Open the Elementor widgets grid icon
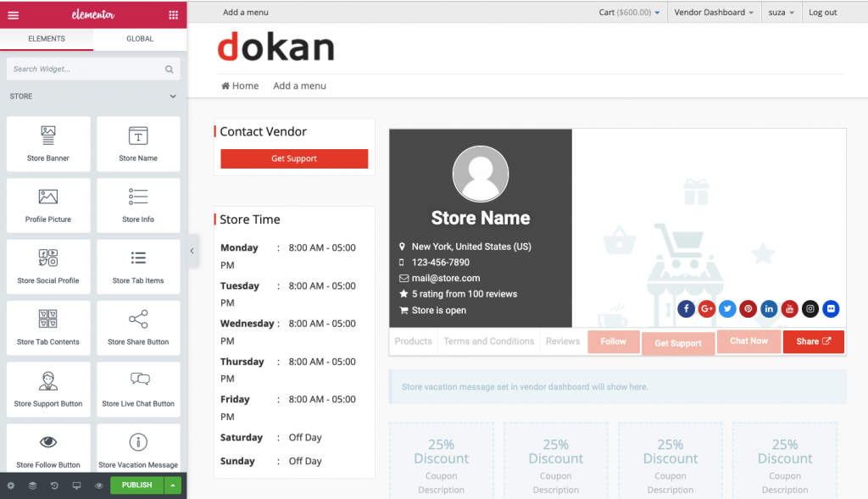 173,15
